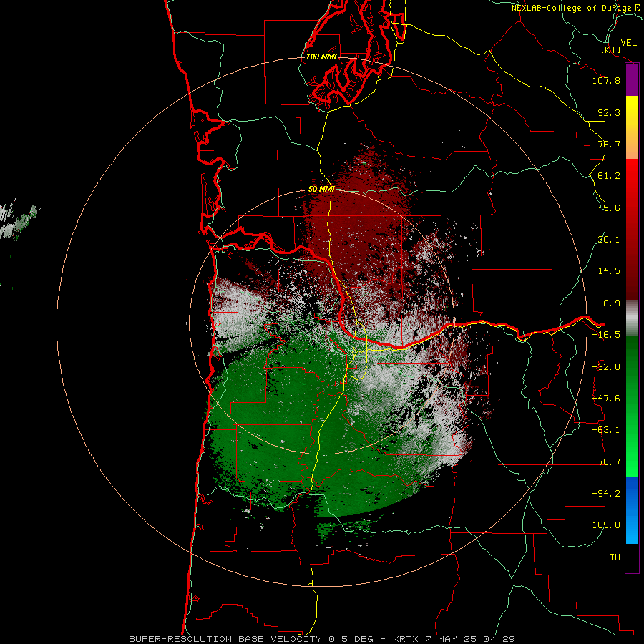644x644 pixels.
Task: Click the 107.8 velocity scale value
Action: (x=606, y=80)
